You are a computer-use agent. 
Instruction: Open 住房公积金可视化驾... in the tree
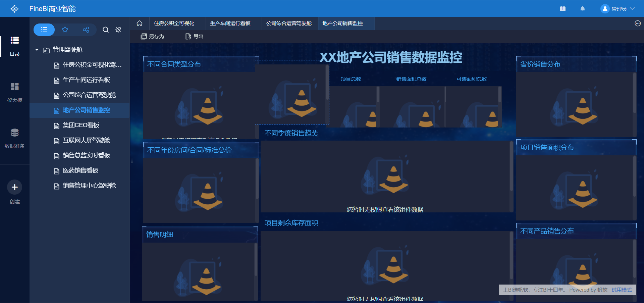92,65
